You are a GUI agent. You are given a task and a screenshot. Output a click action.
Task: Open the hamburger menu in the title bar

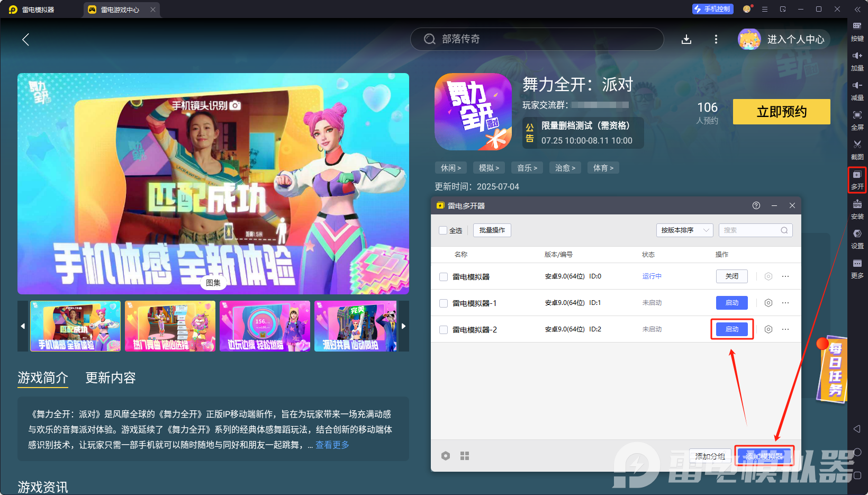tap(765, 9)
